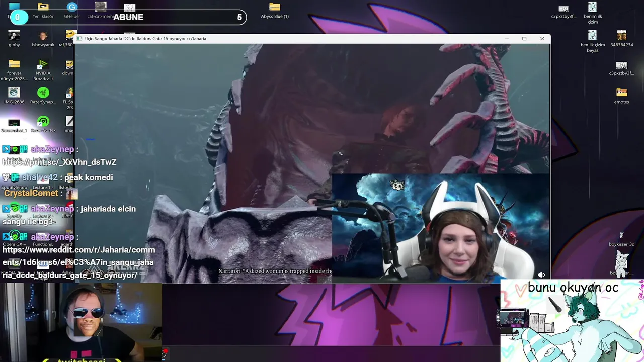The image size is (644, 362).
Task: Open the benim ilk çizim image file
Action: point(593,13)
